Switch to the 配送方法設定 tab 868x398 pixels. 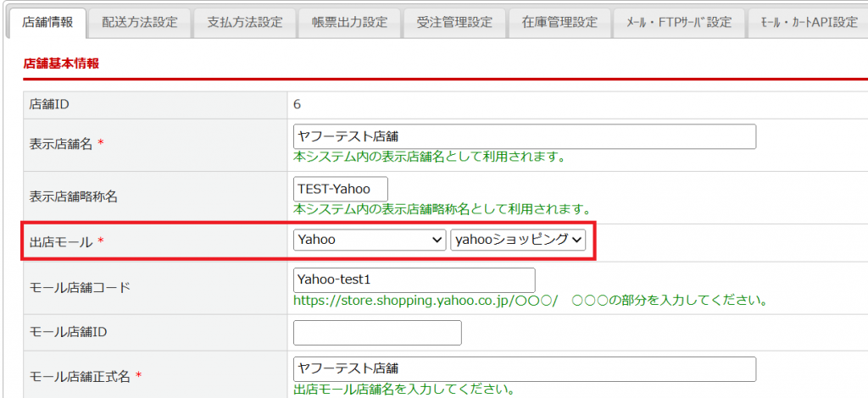click(140, 23)
